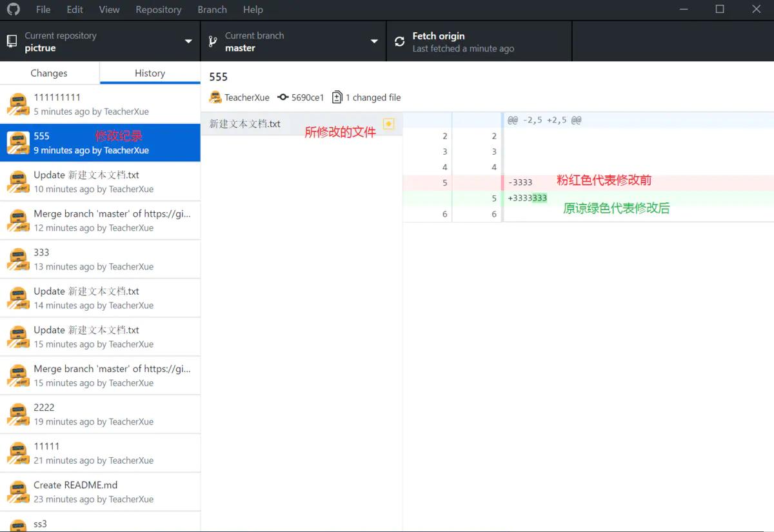This screenshot has width=774, height=532.
Task: Select the commit titled 2222
Action: tap(100, 413)
